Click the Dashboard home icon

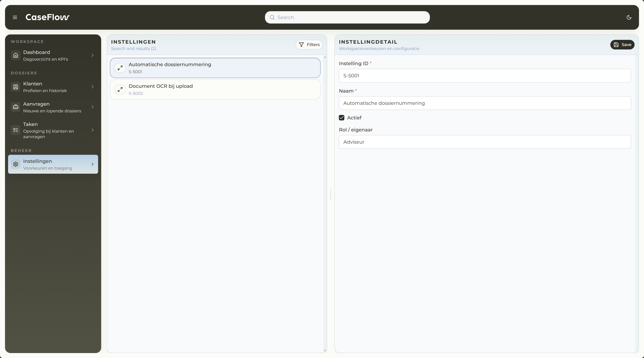coord(15,55)
